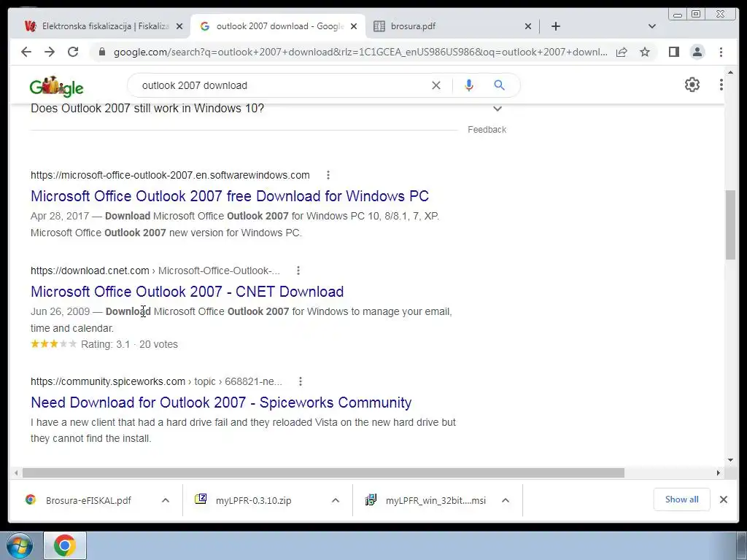Open downloaded Brosura-eFISKAL.pdf file
The width and height of the screenshot is (747, 560).
coord(88,500)
